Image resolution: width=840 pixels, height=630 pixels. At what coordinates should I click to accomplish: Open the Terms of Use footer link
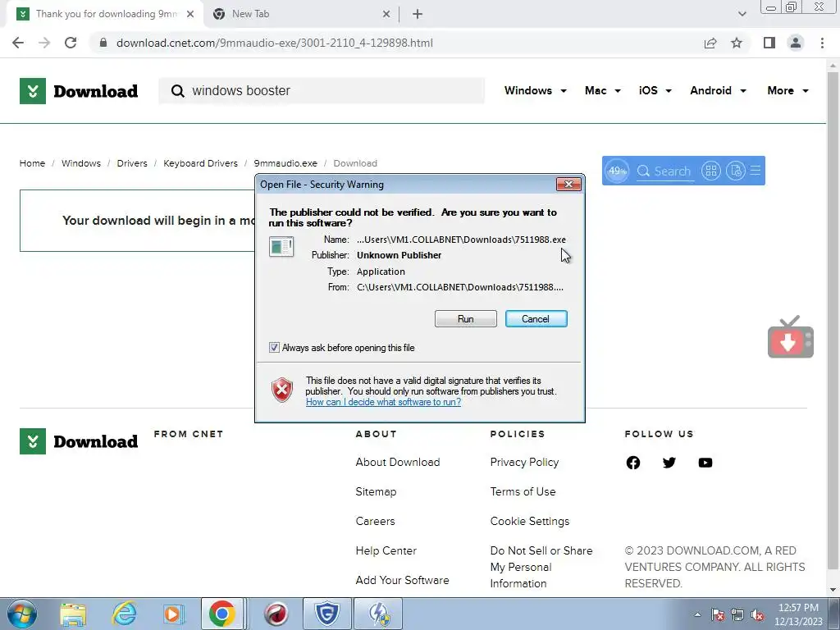click(x=523, y=492)
